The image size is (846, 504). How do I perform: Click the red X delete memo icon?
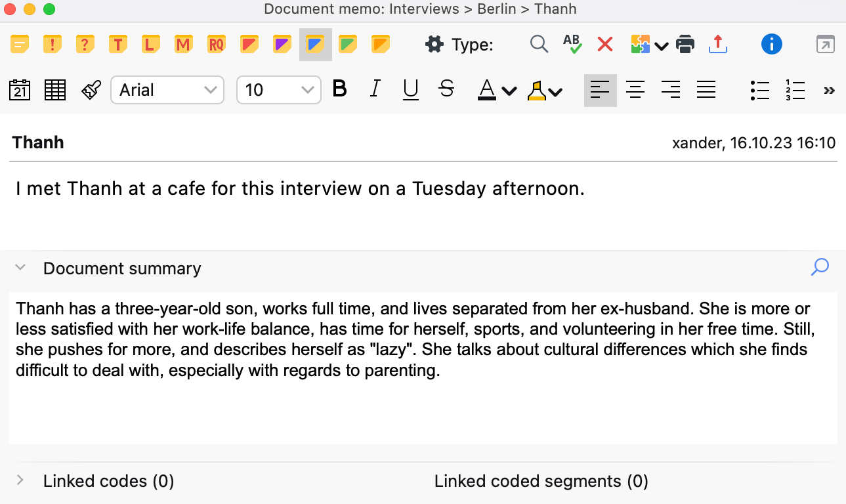pyautogui.click(x=605, y=45)
